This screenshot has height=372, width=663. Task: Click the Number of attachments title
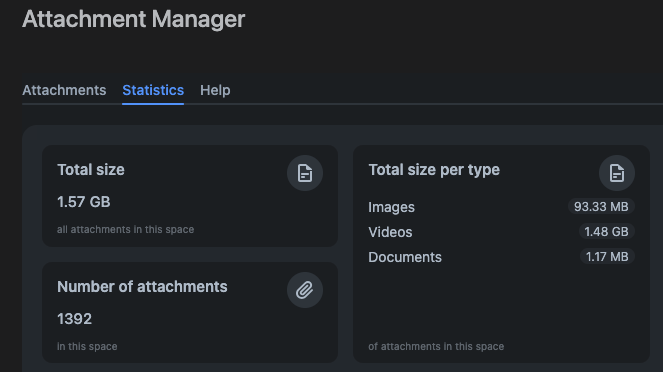142,287
